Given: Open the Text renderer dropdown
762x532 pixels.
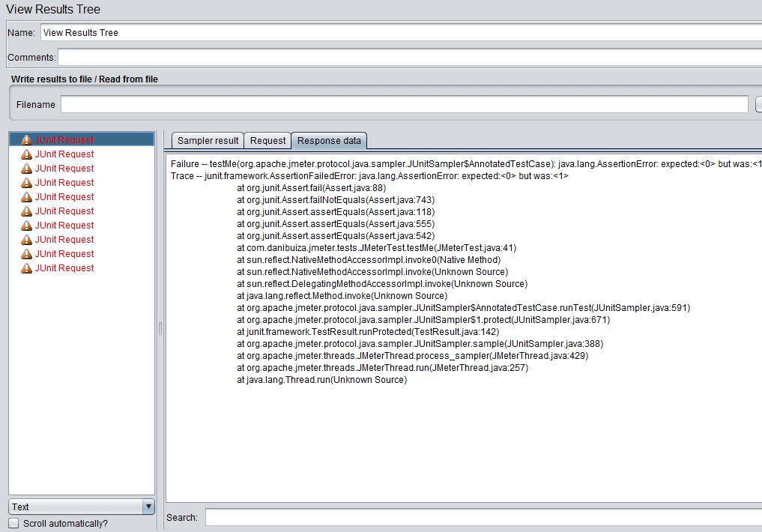Looking at the screenshot, I should click(82, 507).
